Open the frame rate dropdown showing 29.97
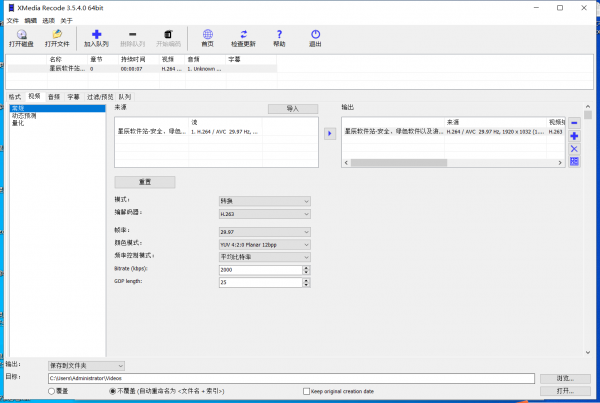 (x=264, y=232)
